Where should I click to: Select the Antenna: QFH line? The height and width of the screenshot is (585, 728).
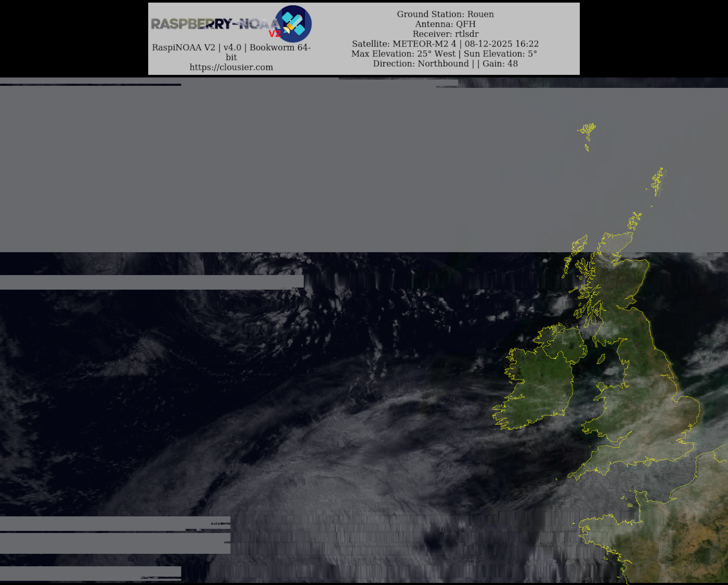pyautogui.click(x=445, y=24)
